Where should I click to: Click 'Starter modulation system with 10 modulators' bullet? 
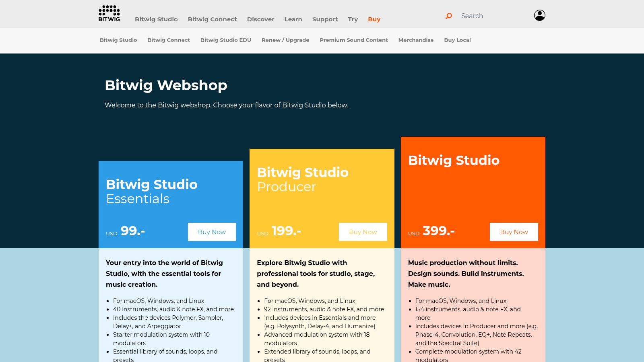[x=161, y=339]
